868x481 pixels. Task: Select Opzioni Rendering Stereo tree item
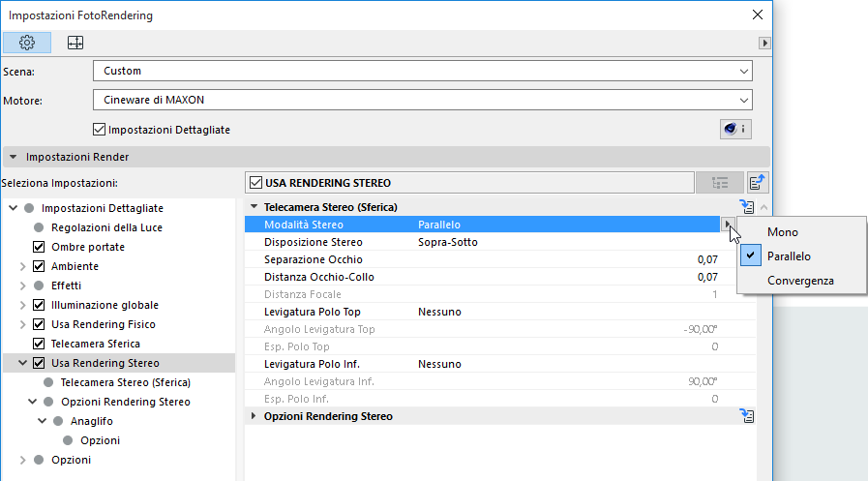(x=126, y=402)
